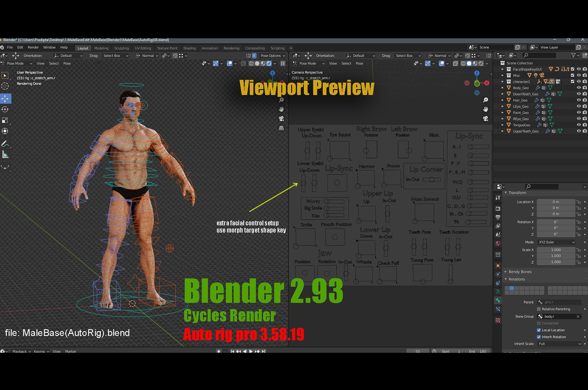The height and width of the screenshot is (390, 588).
Task: Toggle X-axis mirror in left viewport header
Action: coord(254,56)
